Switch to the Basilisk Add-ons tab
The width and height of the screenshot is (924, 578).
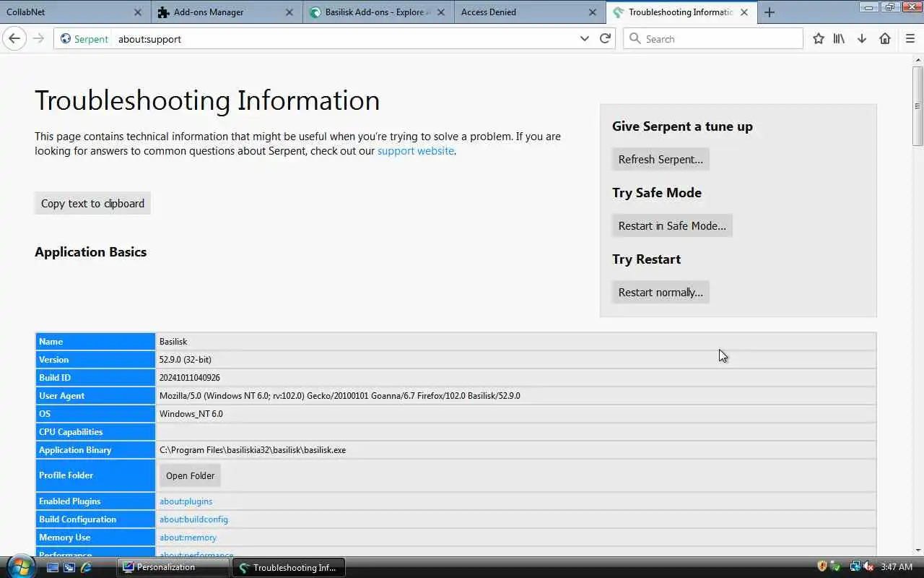point(378,12)
